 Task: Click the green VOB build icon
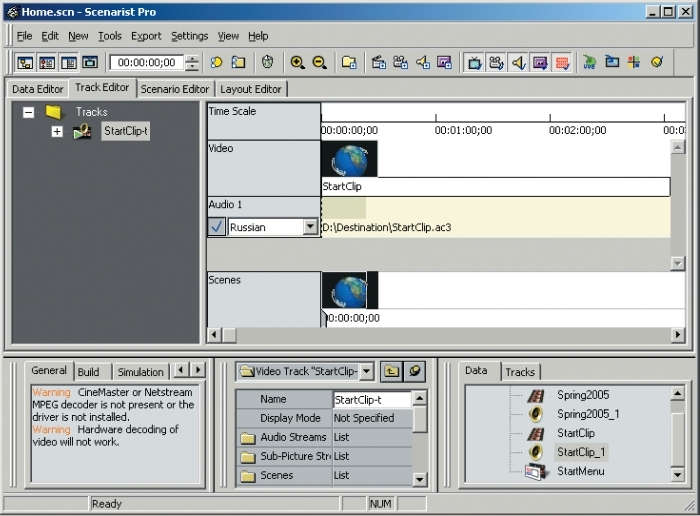[590, 62]
